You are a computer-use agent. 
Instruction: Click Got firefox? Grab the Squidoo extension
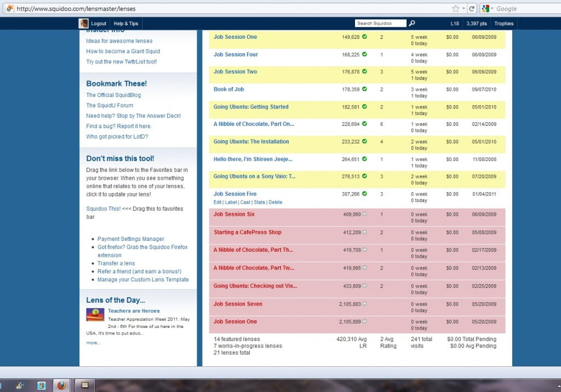142,251
